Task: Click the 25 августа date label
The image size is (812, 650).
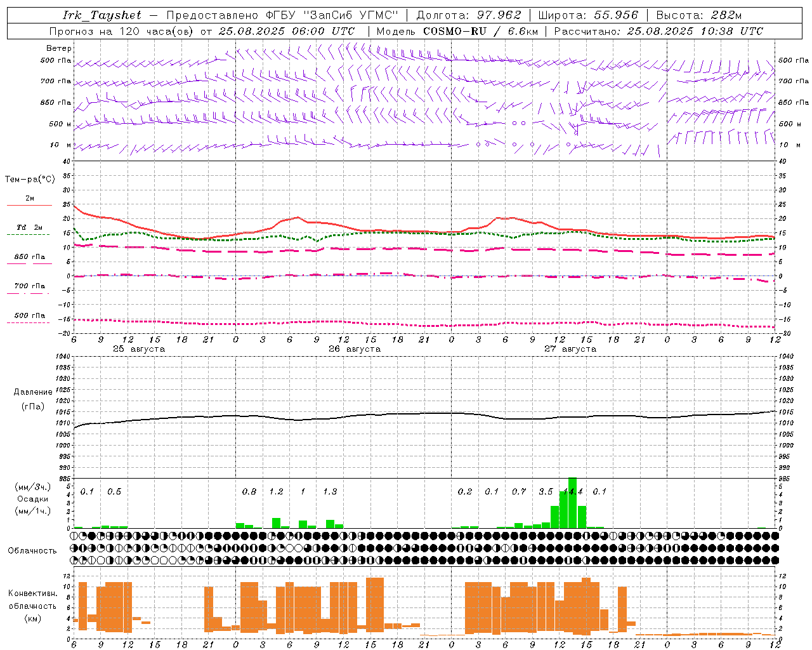Action: tap(139, 349)
